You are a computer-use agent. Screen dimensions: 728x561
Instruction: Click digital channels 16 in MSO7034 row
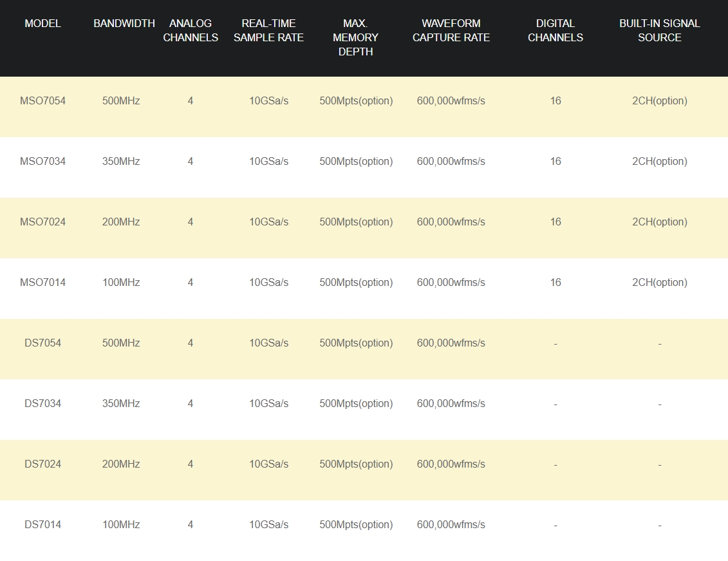[x=555, y=161]
